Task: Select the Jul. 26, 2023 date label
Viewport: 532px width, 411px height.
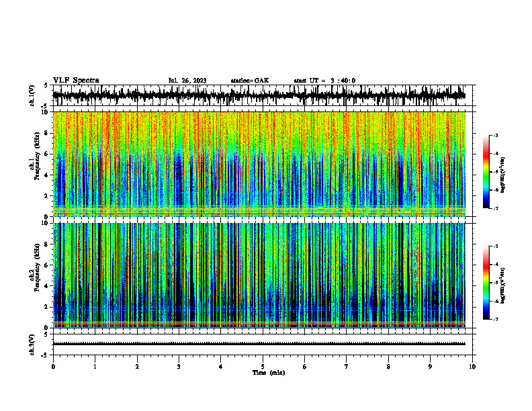Action: 187,81
